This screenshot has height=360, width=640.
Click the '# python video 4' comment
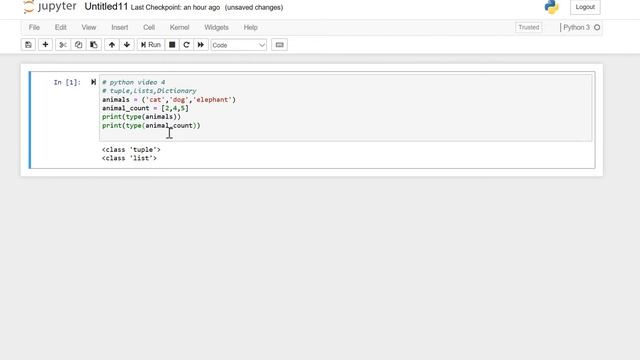tap(133, 82)
